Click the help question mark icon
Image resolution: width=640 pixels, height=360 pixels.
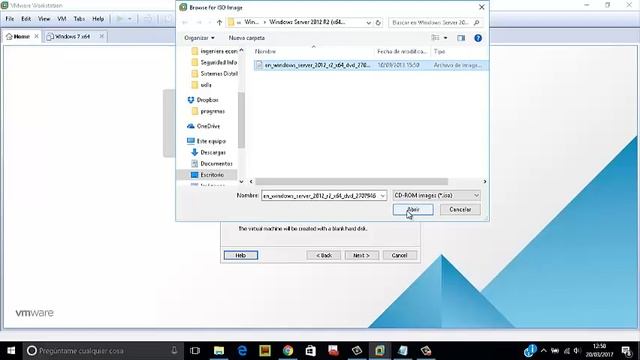[478, 38]
